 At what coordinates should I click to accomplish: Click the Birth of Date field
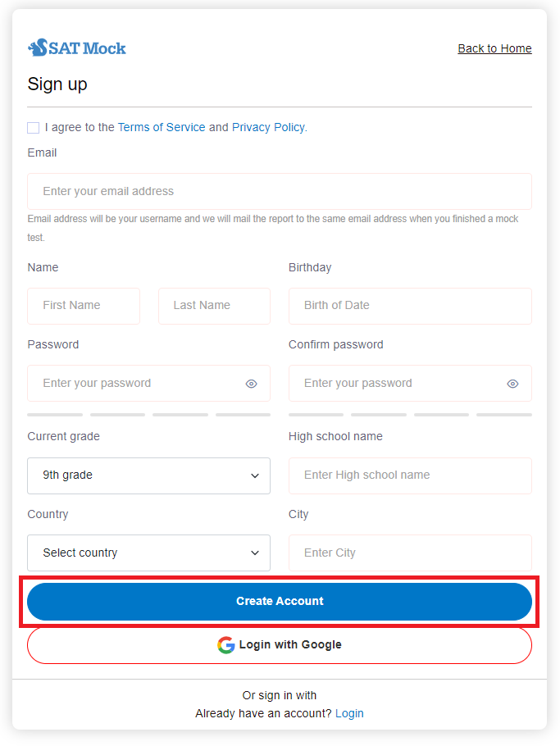[x=410, y=306]
